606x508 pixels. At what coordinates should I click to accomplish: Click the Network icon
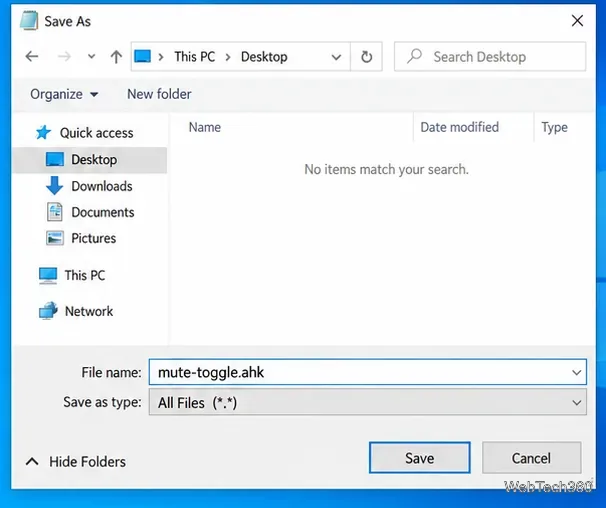click(48, 311)
